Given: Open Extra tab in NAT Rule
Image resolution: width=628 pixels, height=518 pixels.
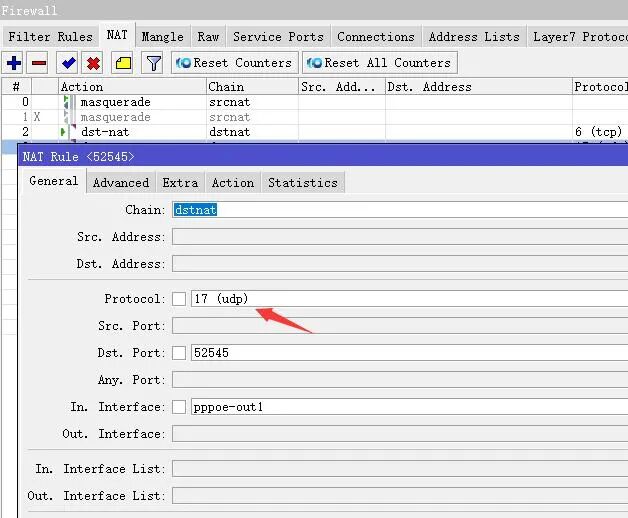Looking at the screenshot, I should tap(180, 183).
